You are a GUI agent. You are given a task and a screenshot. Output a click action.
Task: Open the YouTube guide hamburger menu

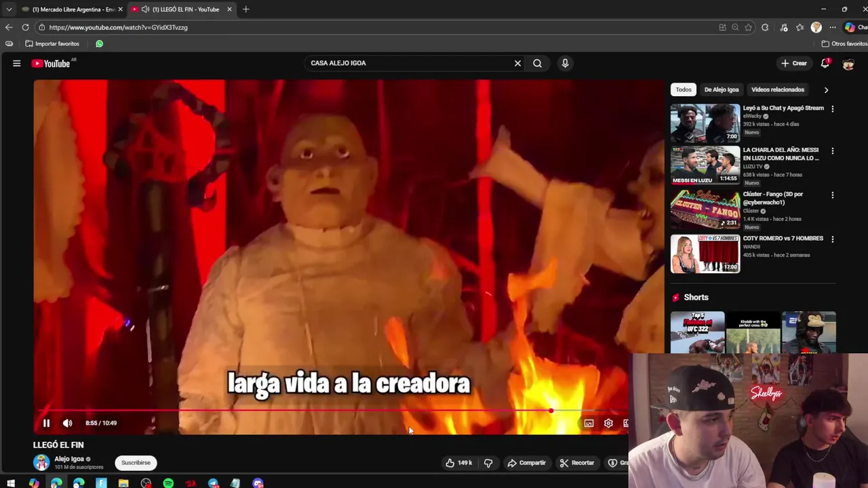tap(16, 63)
